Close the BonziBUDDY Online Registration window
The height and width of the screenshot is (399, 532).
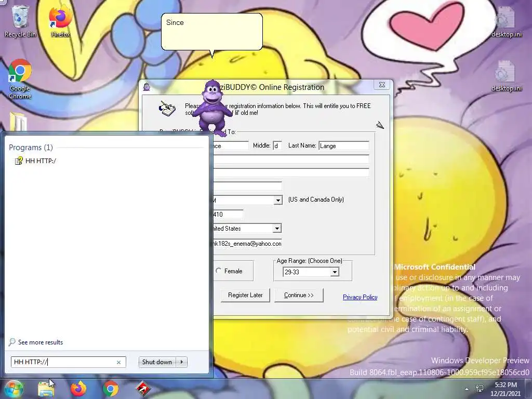(382, 85)
